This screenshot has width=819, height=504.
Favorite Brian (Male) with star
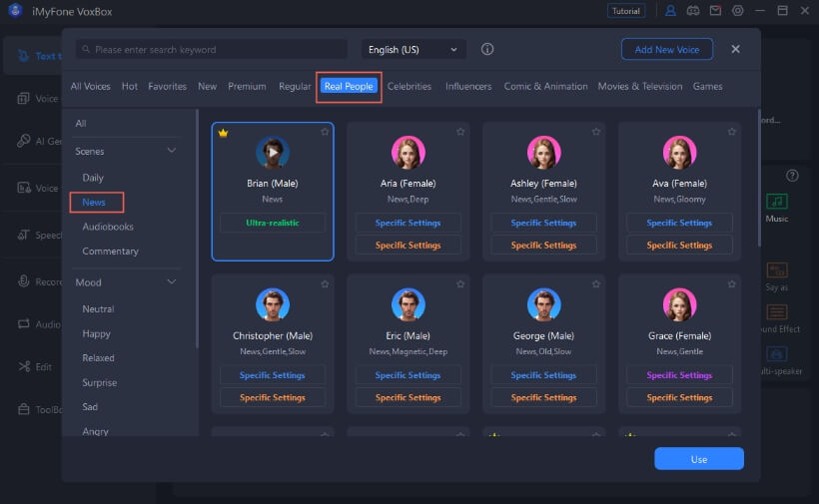point(325,132)
